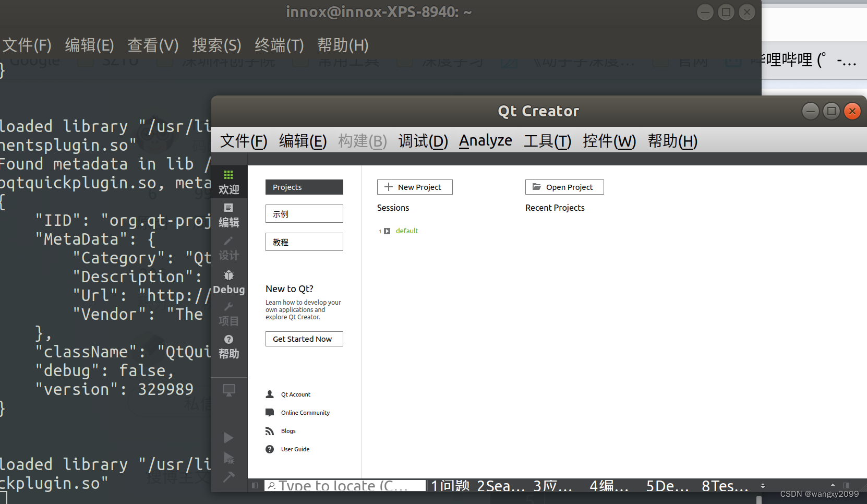Switch to the 欢迎 (Welcome) mode
This screenshot has width=867, height=504.
[228, 182]
